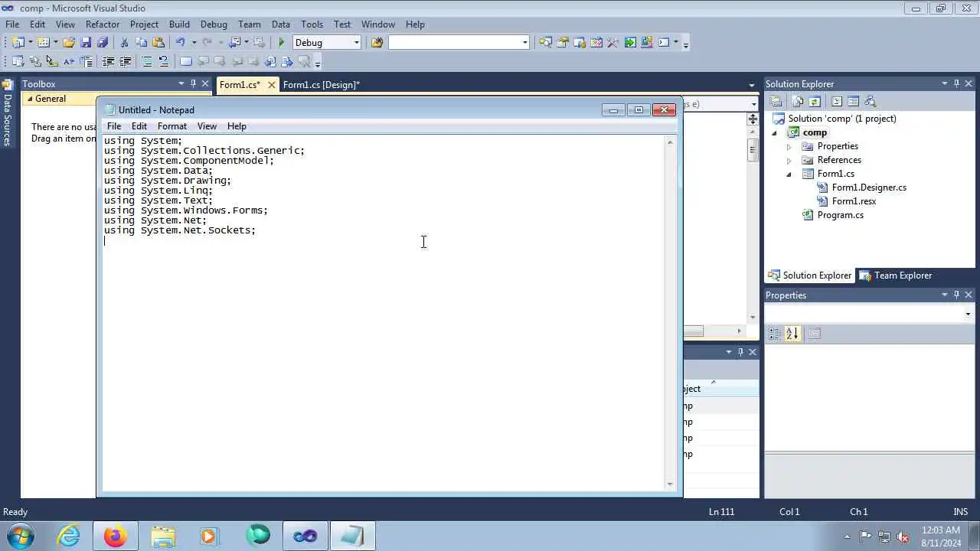The width and height of the screenshot is (980, 551).
Task: Open the Refactor menu in Visual Studio
Action: [103, 24]
